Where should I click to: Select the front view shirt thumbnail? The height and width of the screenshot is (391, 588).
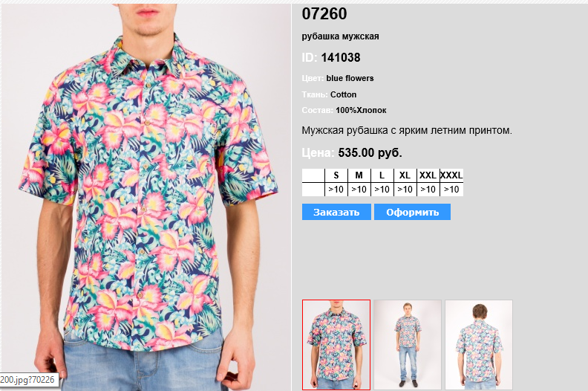(x=336, y=344)
